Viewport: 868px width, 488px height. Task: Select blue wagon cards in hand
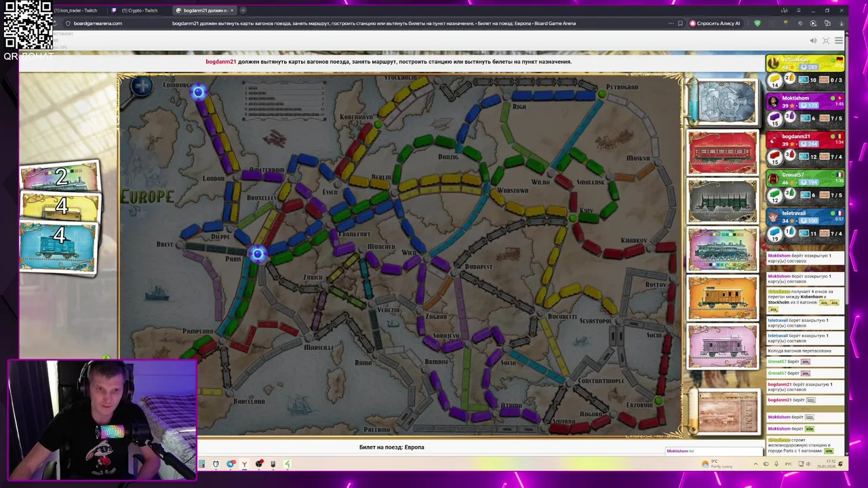pos(58,247)
